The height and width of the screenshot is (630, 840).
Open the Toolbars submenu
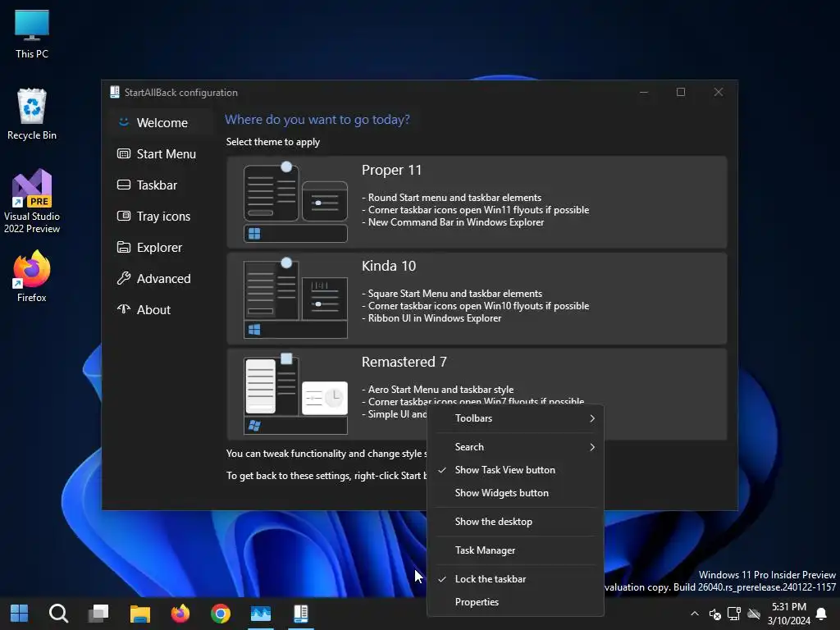click(x=515, y=418)
